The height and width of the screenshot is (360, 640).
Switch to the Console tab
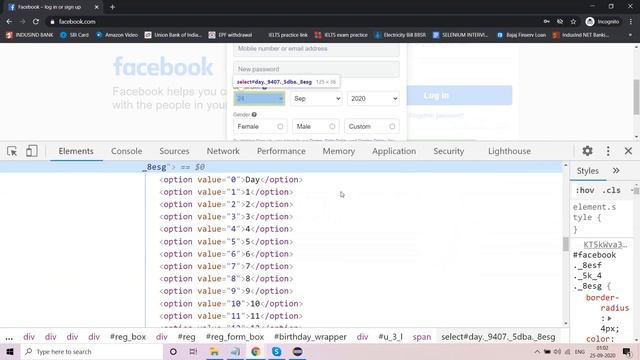point(127,151)
